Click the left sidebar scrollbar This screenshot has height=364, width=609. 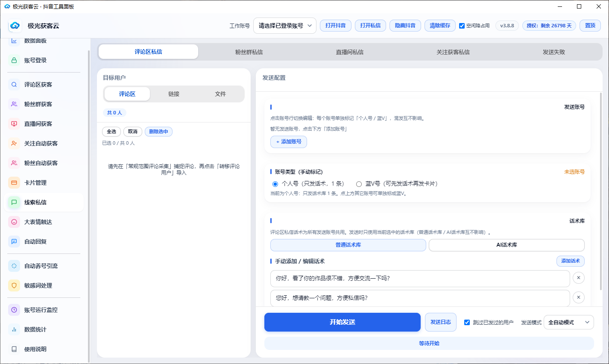(89, 207)
